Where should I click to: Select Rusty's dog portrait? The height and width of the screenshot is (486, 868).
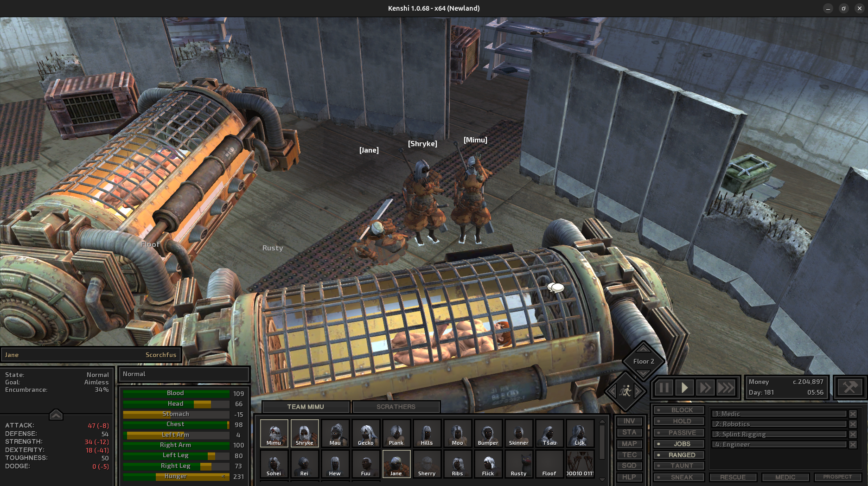[x=518, y=464]
